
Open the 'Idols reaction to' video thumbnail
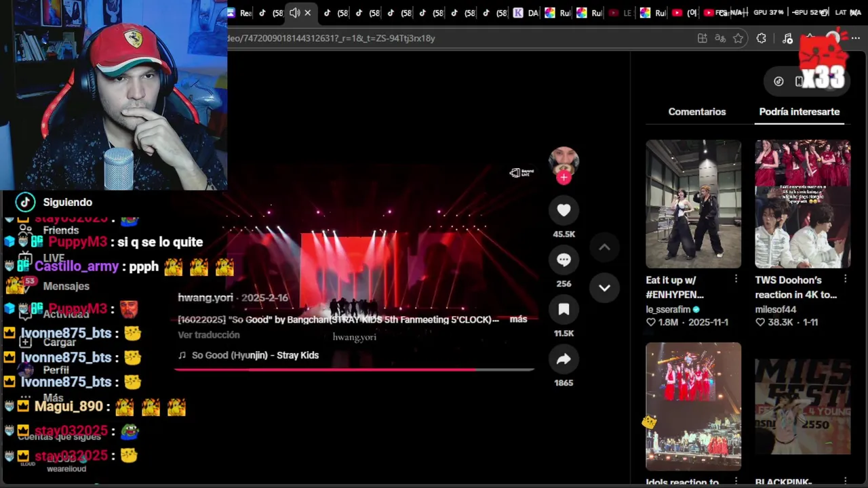693,406
